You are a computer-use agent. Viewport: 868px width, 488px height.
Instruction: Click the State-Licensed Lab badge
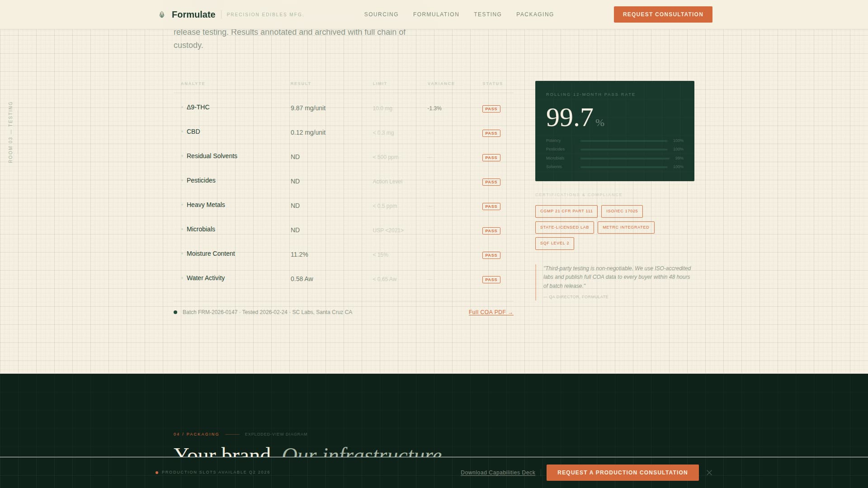pos(564,227)
